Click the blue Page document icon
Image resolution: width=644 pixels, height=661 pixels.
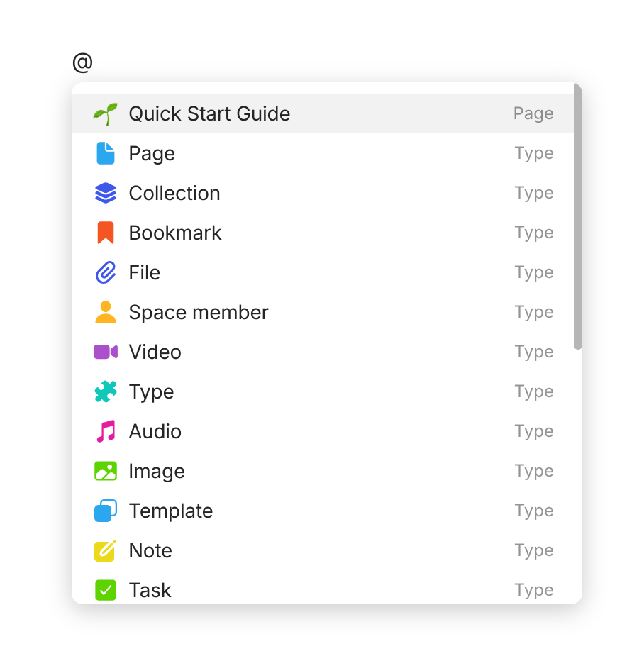pos(106,154)
